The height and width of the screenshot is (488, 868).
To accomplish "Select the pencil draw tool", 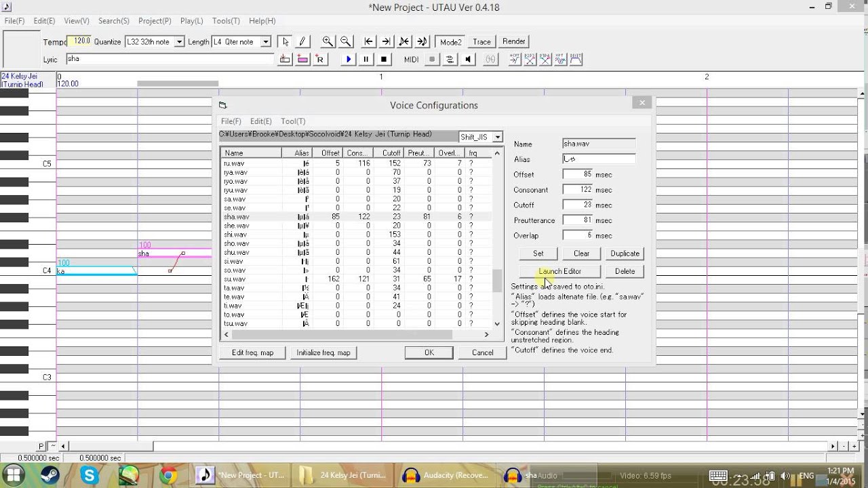I will point(302,41).
